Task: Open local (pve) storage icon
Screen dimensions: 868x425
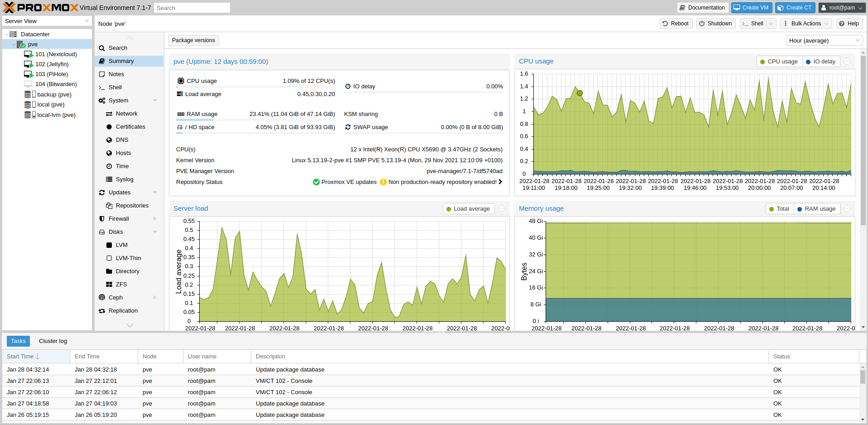Action: pyautogui.click(x=30, y=105)
